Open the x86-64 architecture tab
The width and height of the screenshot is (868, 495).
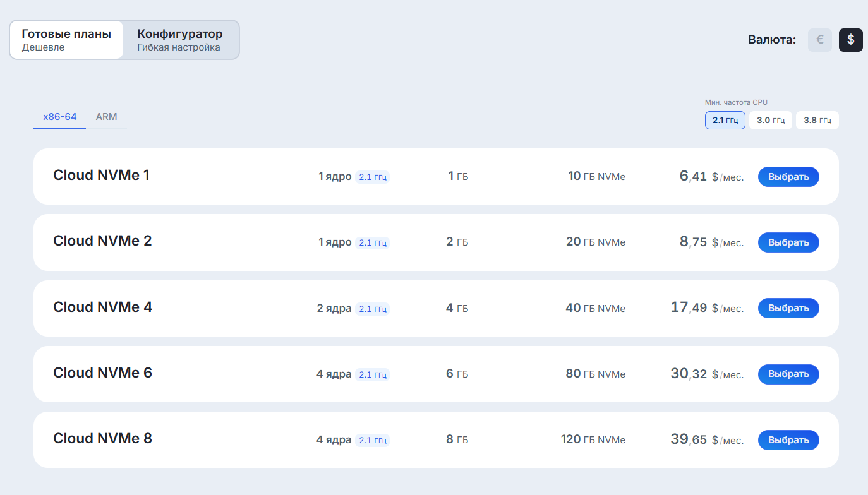point(60,117)
